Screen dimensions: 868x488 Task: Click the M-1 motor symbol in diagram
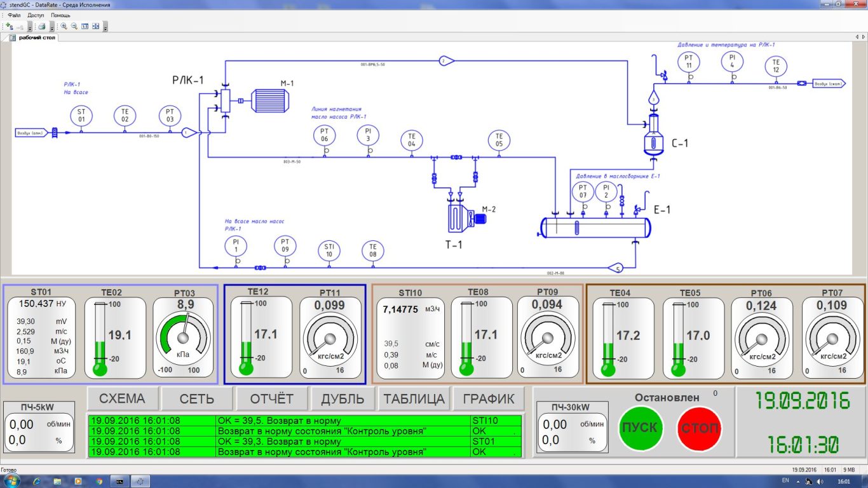click(x=270, y=100)
